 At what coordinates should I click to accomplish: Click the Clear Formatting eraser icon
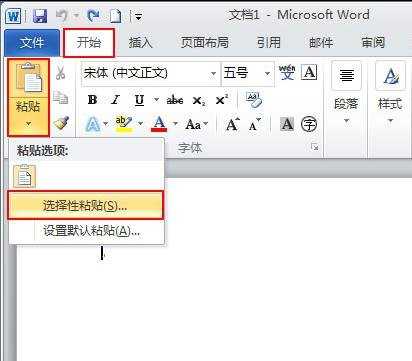tap(254, 100)
